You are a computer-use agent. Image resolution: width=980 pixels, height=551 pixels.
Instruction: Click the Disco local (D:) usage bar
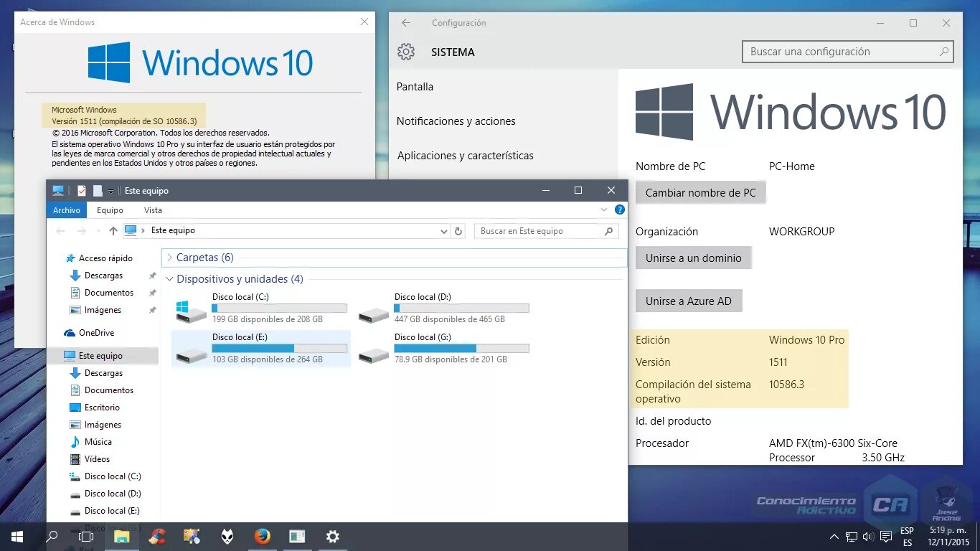click(461, 308)
